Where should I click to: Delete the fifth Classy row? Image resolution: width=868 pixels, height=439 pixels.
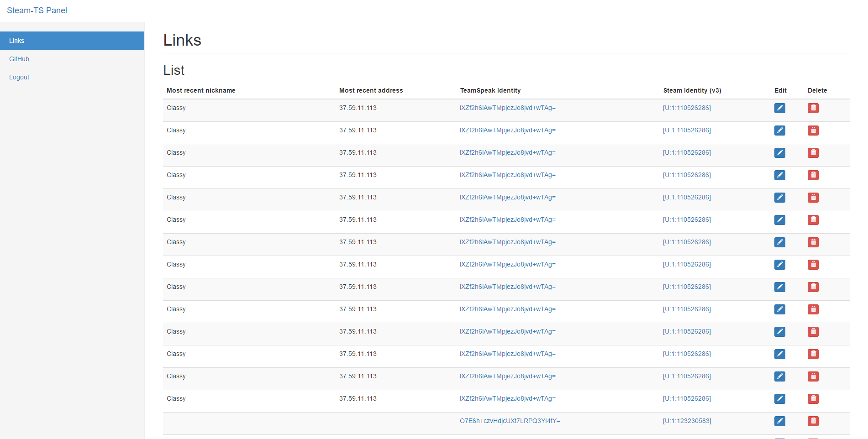[x=813, y=197]
